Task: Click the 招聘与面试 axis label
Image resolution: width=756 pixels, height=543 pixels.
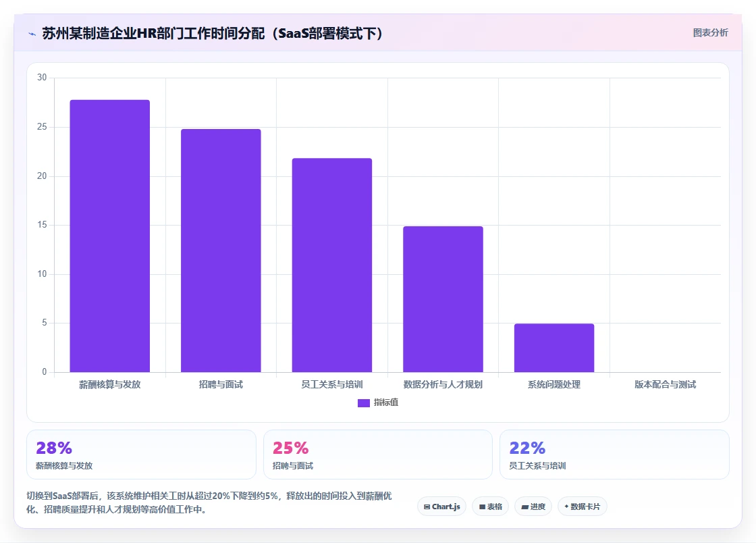Action: point(221,384)
